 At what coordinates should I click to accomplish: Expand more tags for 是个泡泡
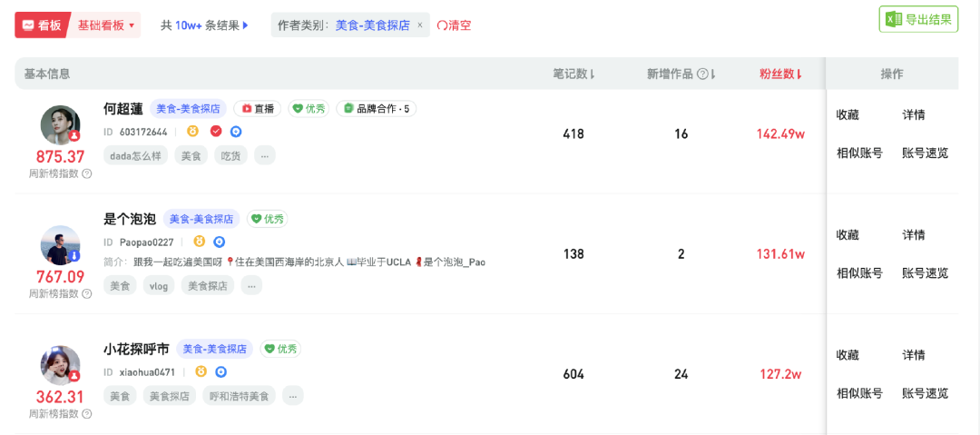(251, 285)
